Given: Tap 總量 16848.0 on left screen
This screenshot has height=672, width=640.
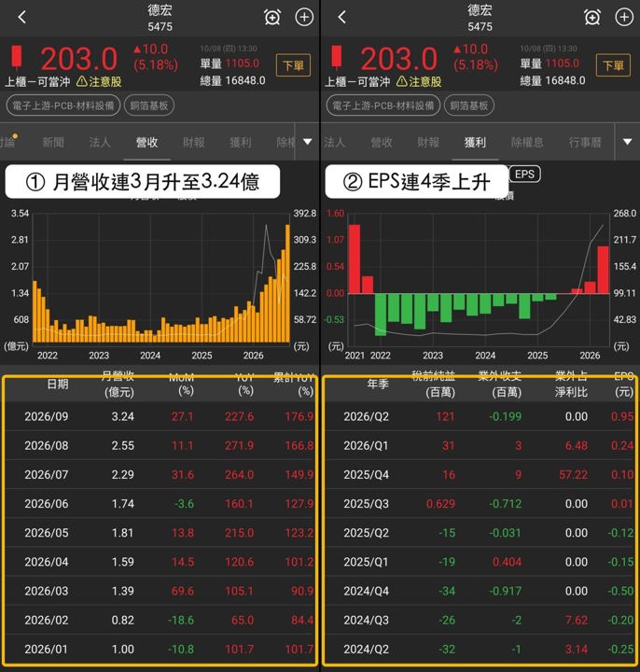Looking at the screenshot, I should click(232, 80).
